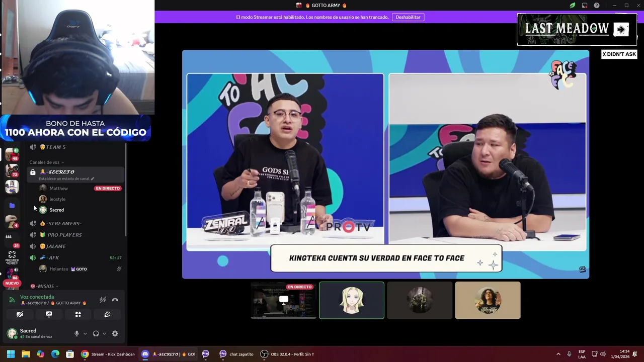Toggle noise suppression icon in voice panel
Image resolution: width=644 pixels, height=362 pixels.
click(x=103, y=300)
